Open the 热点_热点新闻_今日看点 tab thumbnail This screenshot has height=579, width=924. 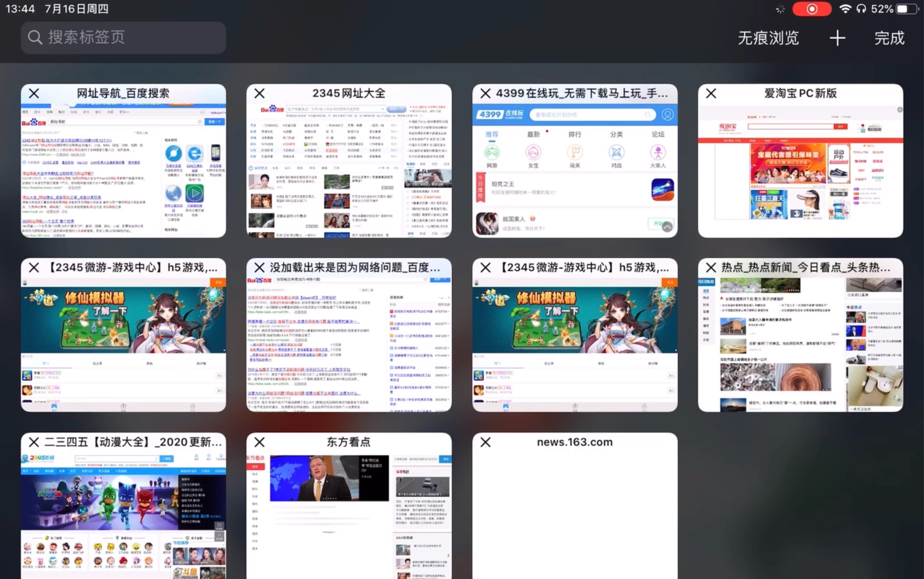point(801,341)
